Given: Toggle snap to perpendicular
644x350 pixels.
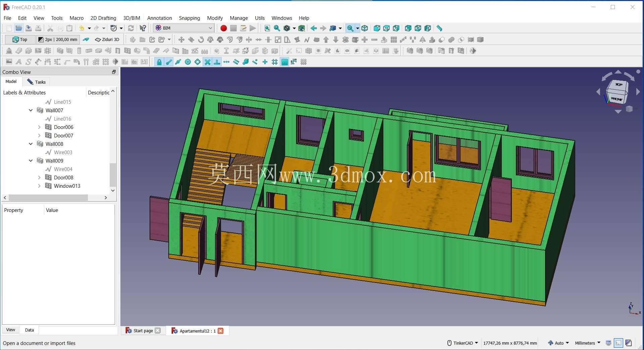Looking at the screenshot, I should point(217,62).
